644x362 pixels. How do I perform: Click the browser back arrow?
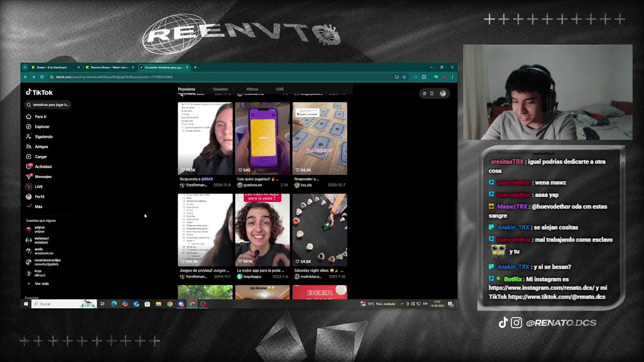click(x=25, y=77)
